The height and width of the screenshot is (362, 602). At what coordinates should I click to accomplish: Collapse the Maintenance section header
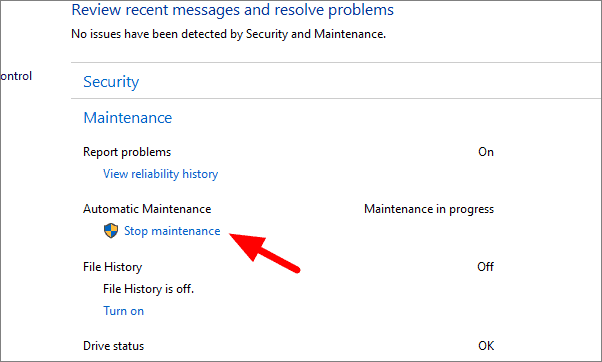(x=127, y=117)
